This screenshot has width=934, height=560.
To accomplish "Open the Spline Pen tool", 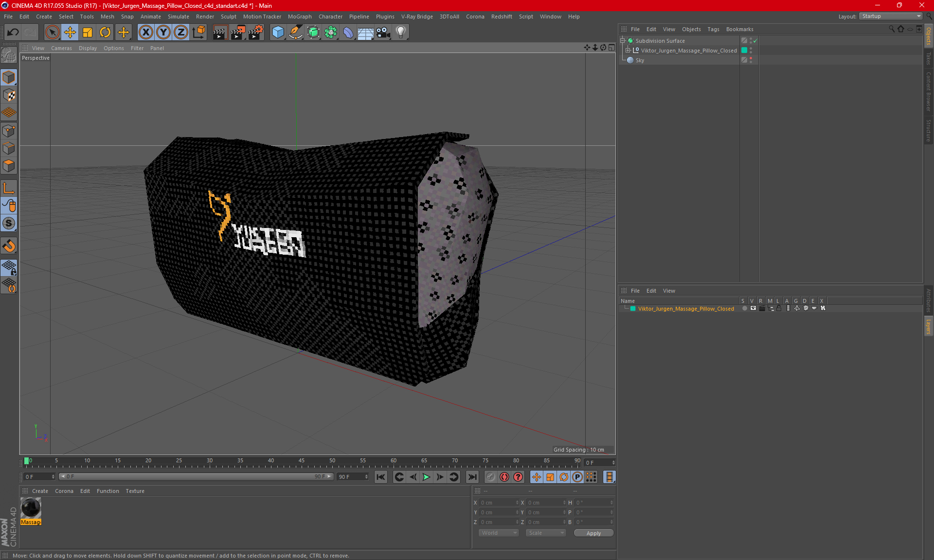I will (x=295, y=33).
